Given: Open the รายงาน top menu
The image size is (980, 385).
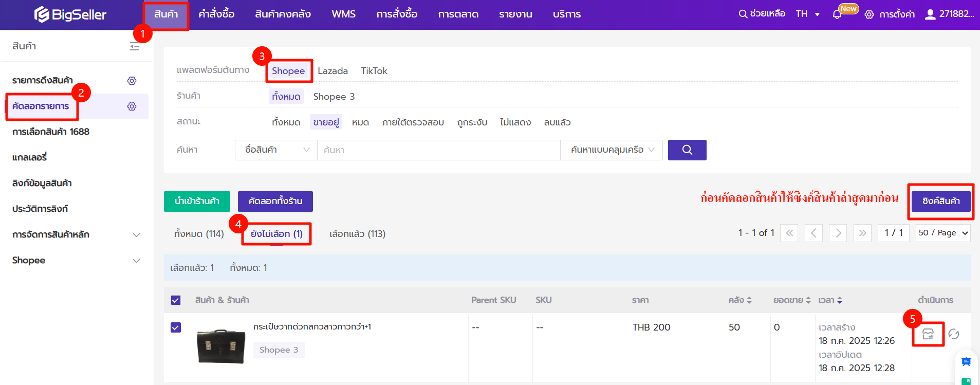Looking at the screenshot, I should coord(515,14).
